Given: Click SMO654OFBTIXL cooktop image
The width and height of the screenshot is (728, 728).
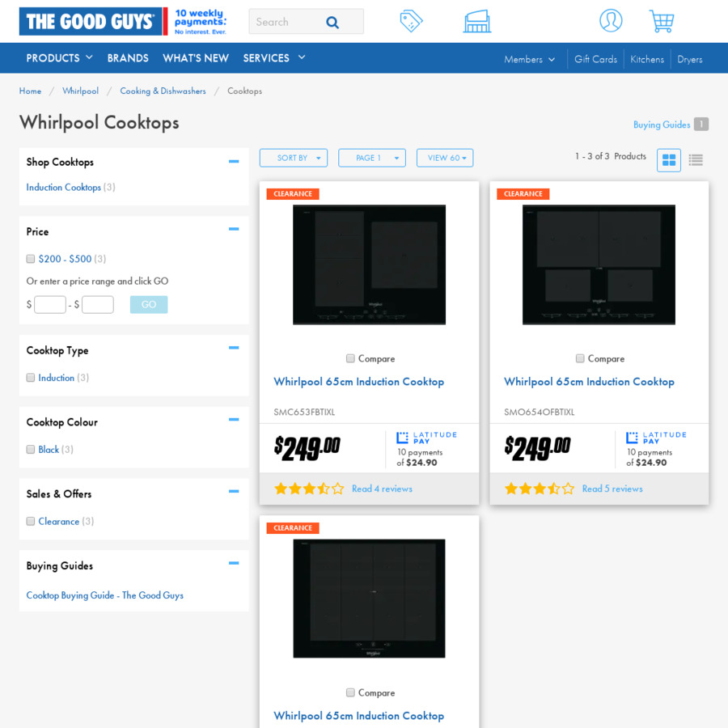Looking at the screenshot, I should 599,265.
